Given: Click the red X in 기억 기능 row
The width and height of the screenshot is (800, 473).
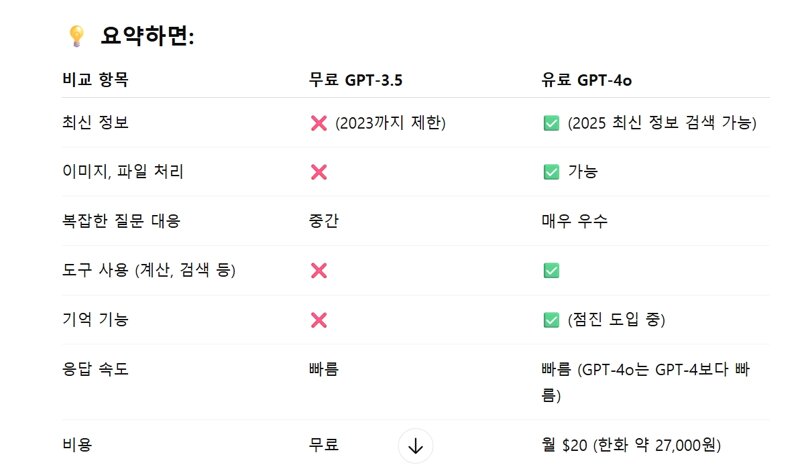Looking at the screenshot, I should point(319,320).
